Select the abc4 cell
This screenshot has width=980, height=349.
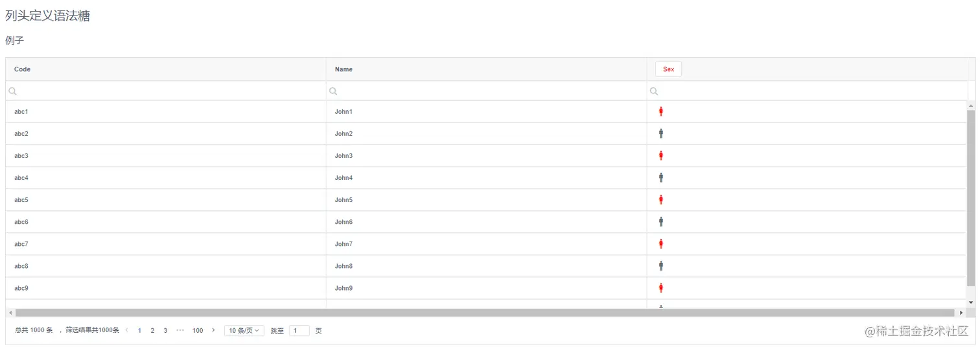pyautogui.click(x=166, y=177)
